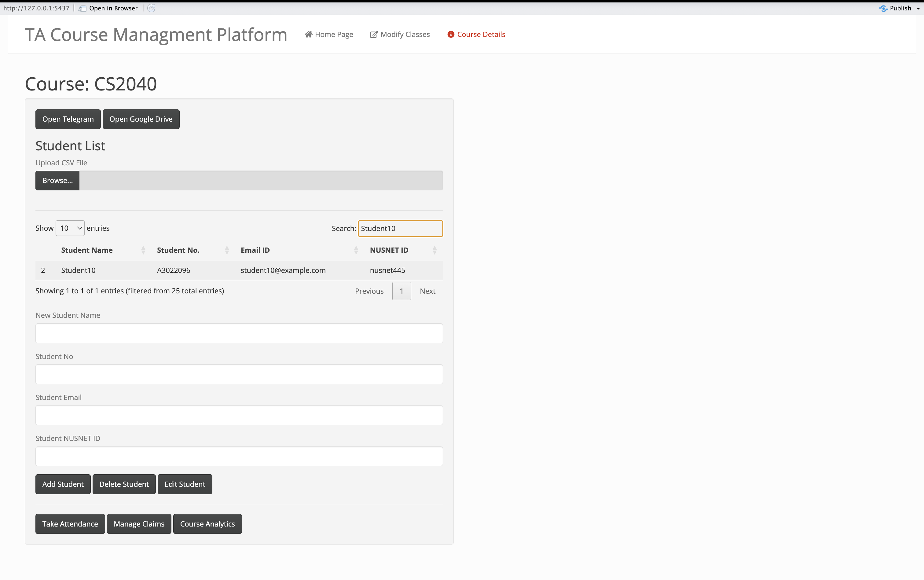This screenshot has width=924, height=580.
Task: Focus the New Student Name field
Action: tap(239, 333)
